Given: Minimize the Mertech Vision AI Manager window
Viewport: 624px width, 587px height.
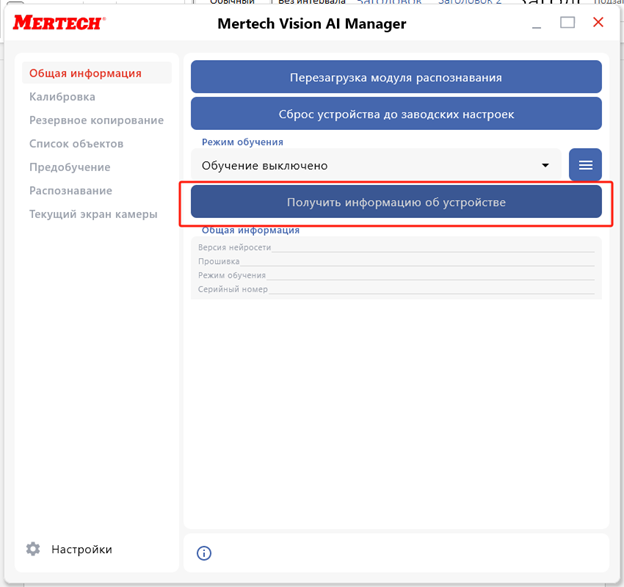Looking at the screenshot, I should point(536,27).
